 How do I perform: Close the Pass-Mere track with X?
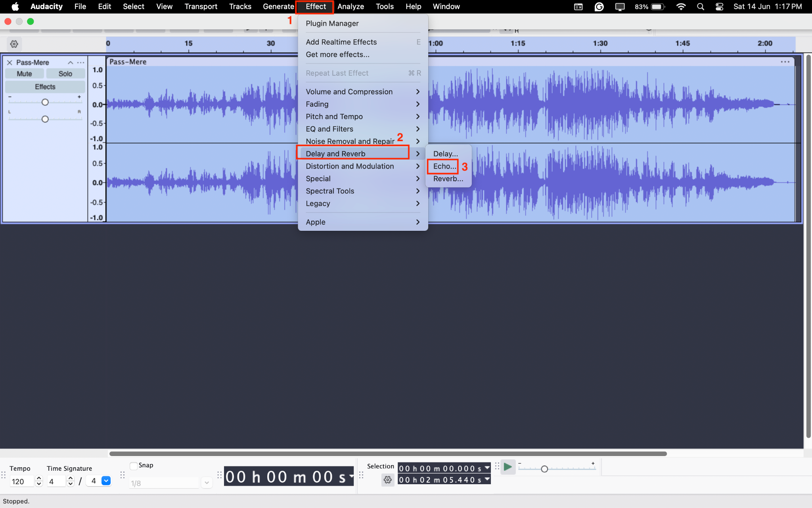10,63
